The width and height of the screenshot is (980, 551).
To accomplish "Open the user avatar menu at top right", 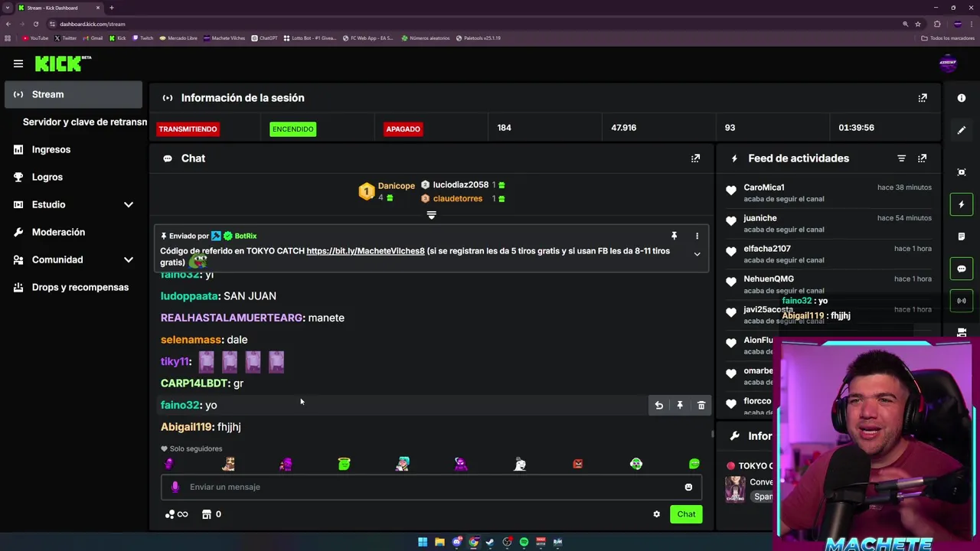I will 948,64.
